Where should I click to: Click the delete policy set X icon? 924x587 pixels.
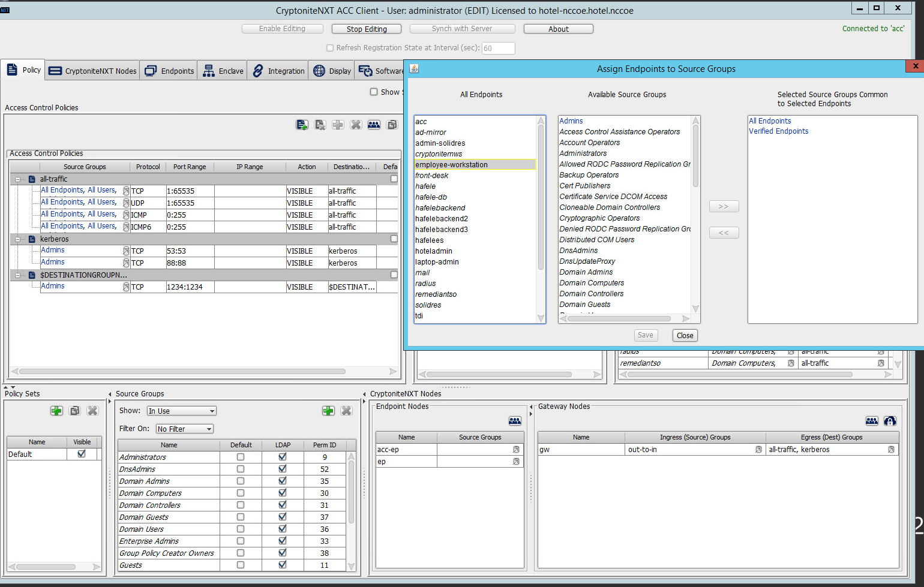(x=92, y=411)
